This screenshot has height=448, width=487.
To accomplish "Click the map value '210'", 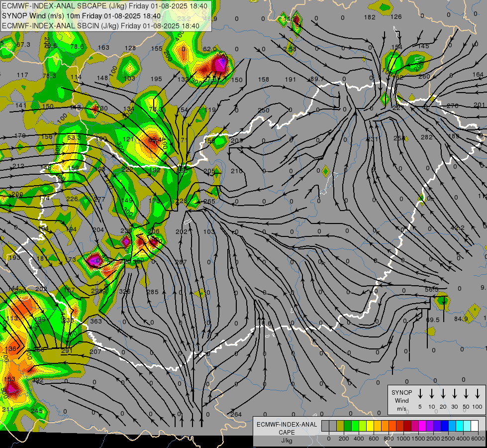I will point(237,171).
